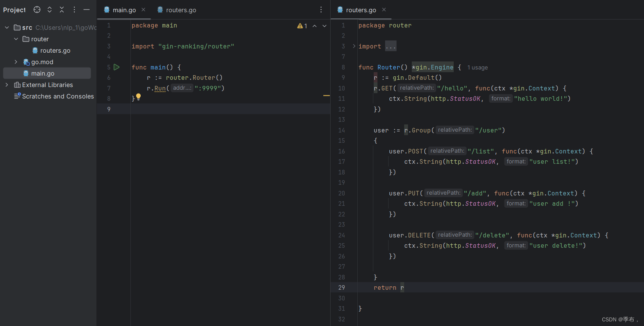Click the src folder icon
644x326 pixels.
(x=17, y=27)
